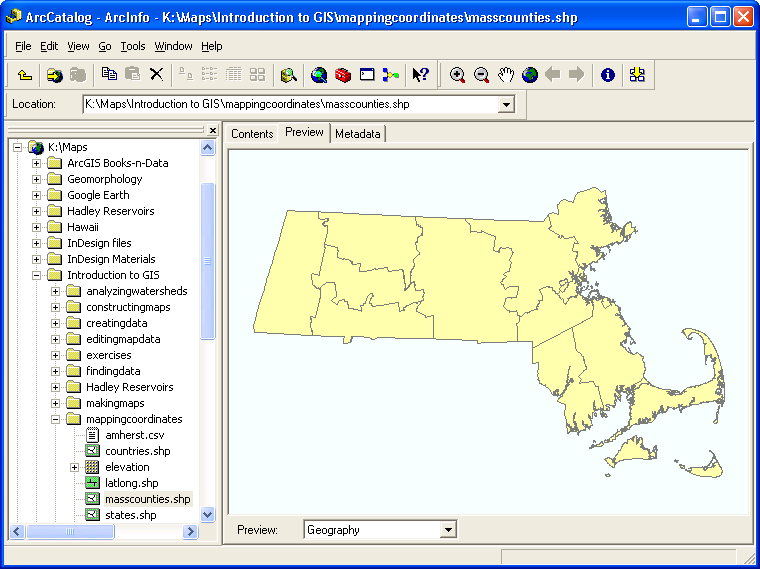
Task: Select states.shp in the tree
Action: pos(131,515)
